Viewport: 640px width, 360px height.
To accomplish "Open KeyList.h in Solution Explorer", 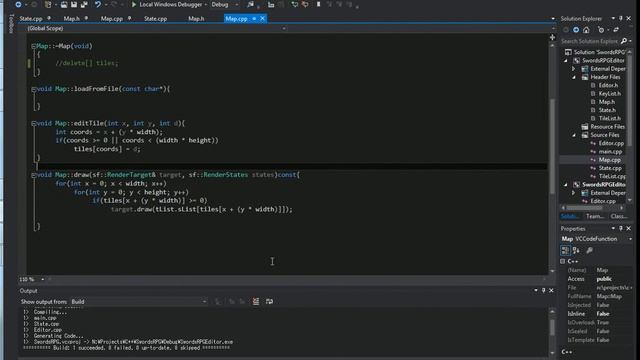I will (610, 93).
